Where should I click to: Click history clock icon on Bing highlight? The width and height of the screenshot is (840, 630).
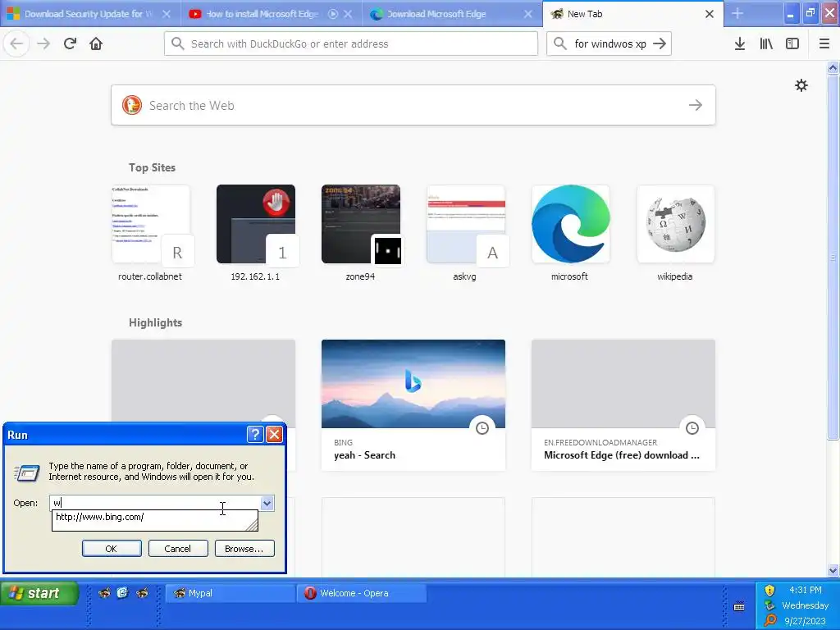(482, 428)
